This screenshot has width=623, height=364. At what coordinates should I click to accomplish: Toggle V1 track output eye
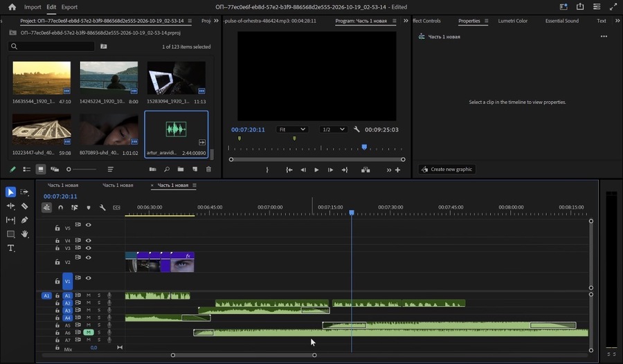tap(88, 278)
